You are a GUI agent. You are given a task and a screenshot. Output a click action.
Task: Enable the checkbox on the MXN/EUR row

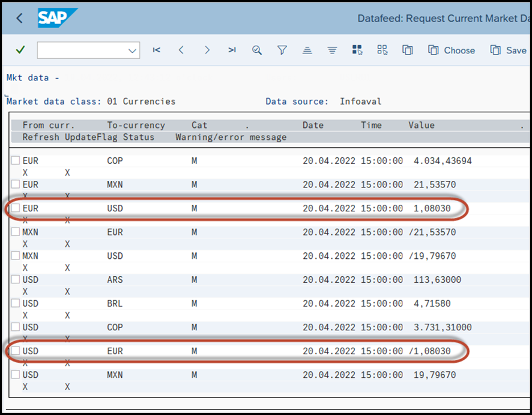point(15,230)
